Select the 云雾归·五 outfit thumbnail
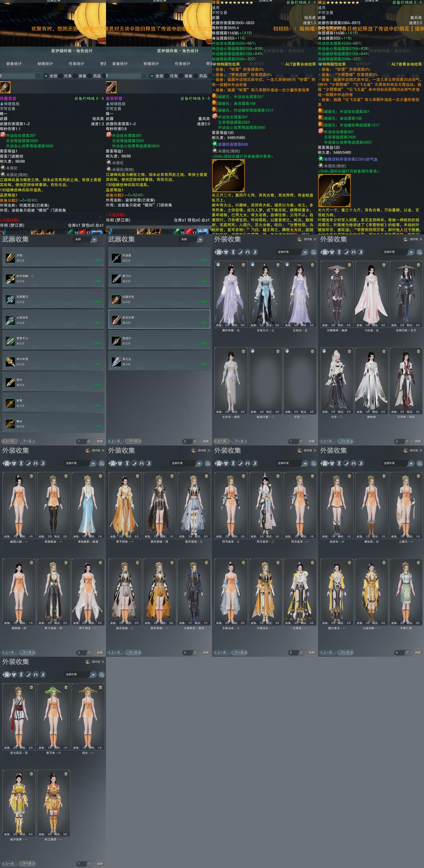Screen dimensions: 424x868 tap(300, 294)
